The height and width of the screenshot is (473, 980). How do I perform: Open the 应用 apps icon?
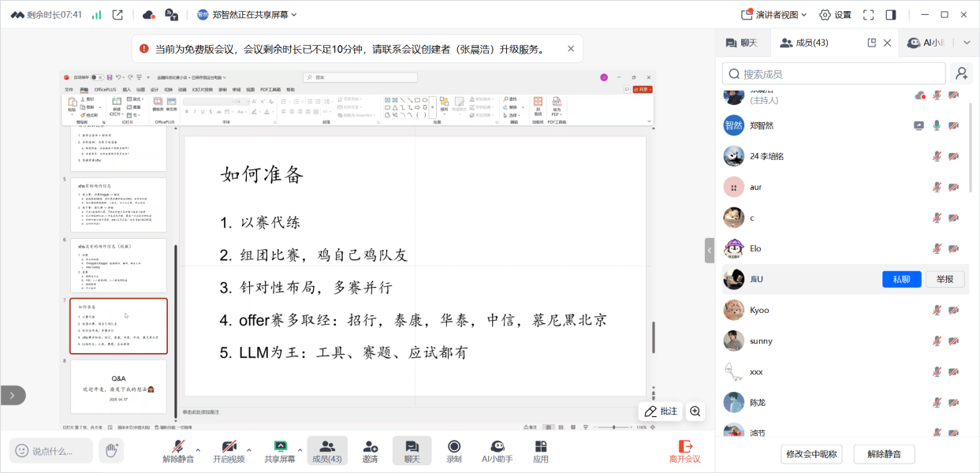point(540,447)
